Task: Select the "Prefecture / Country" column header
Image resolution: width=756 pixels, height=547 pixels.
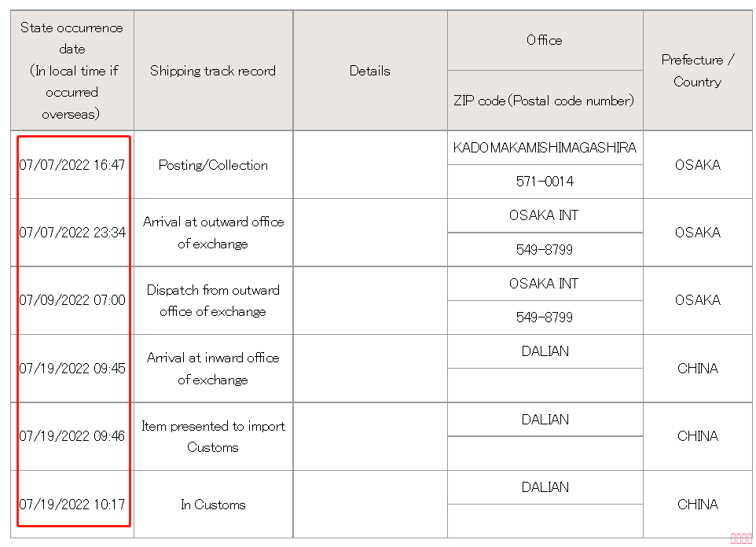Action: (697, 71)
